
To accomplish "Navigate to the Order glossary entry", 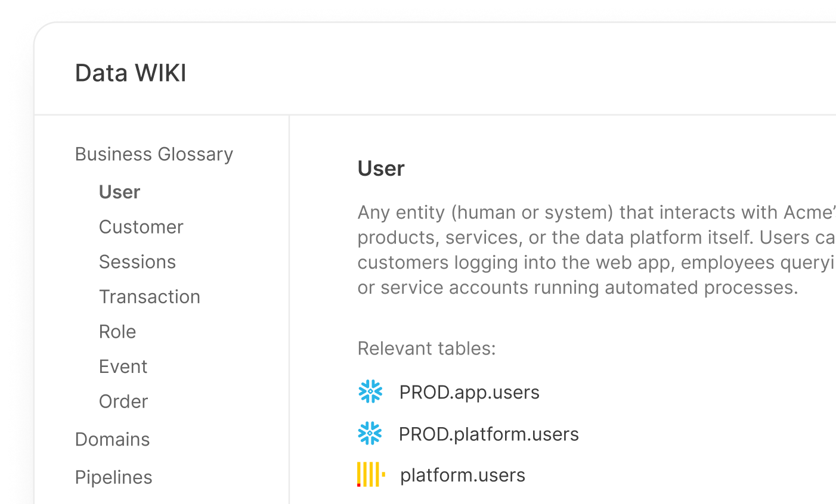I will (123, 402).
